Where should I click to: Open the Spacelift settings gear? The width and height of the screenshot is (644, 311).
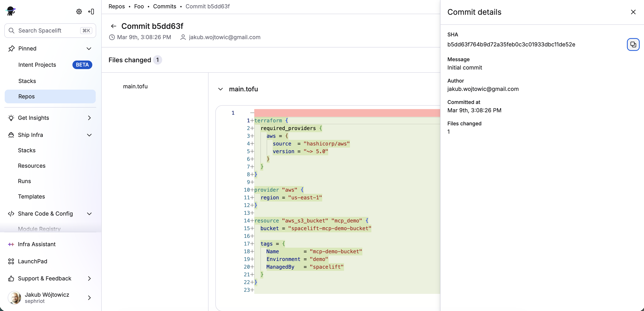[x=79, y=12]
